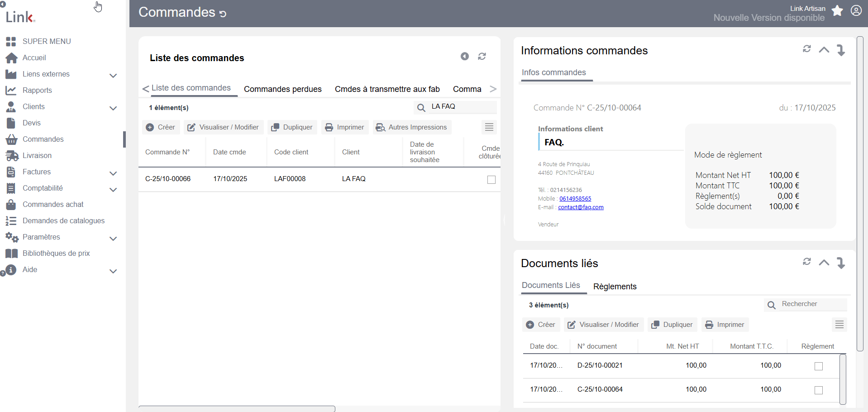The height and width of the screenshot is (412, 868).
Task: Switch to Commandes perdues tab
Action: (x=283, y=89)
